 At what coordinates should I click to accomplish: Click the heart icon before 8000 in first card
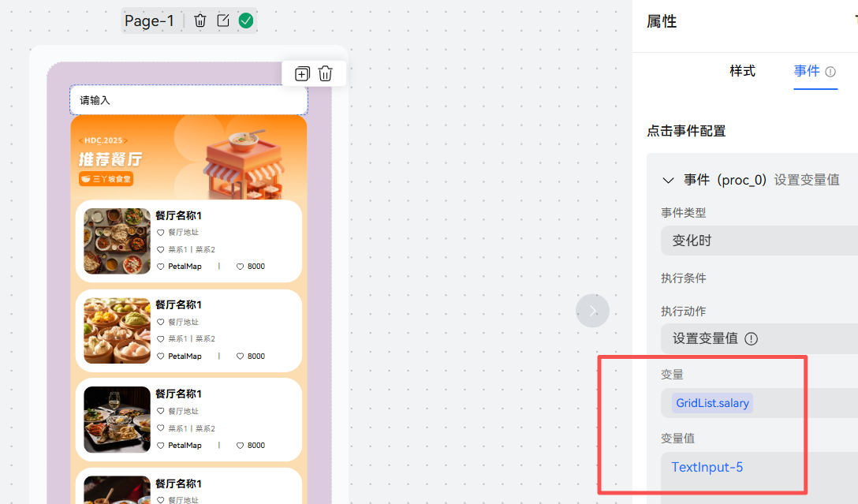click(x=241, y=267)
